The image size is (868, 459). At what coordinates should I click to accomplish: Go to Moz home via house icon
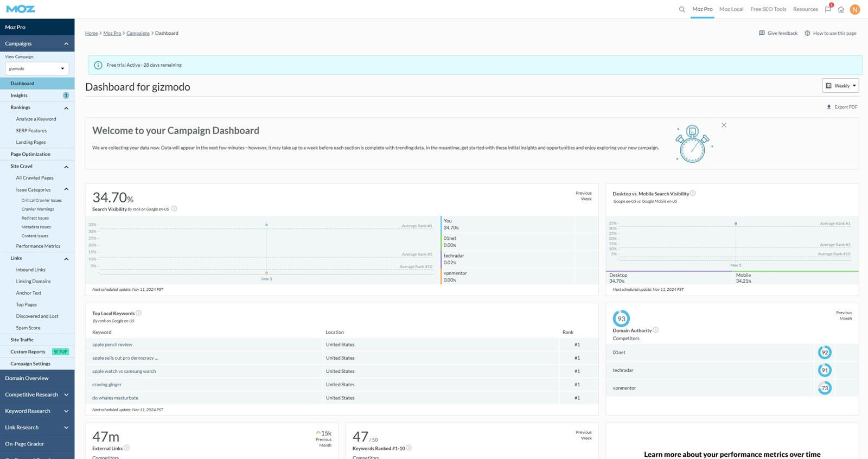pos(841,9)
